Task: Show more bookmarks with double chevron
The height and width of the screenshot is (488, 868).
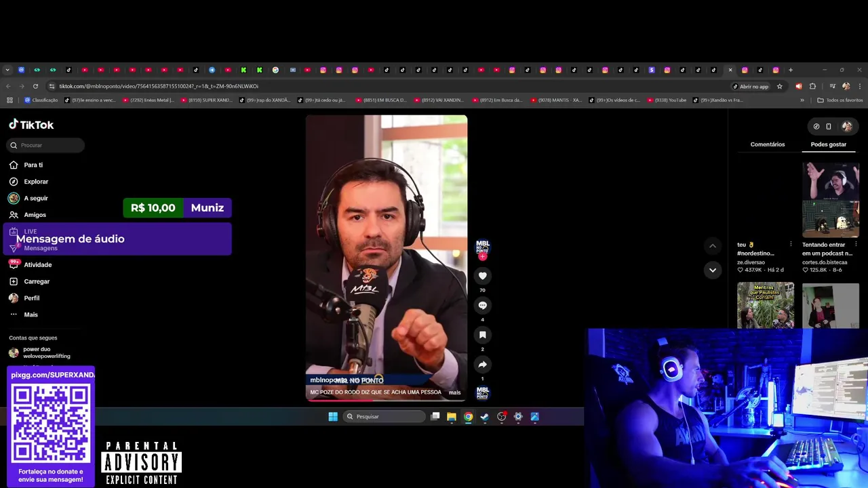Action: click(x=802, y=100)
